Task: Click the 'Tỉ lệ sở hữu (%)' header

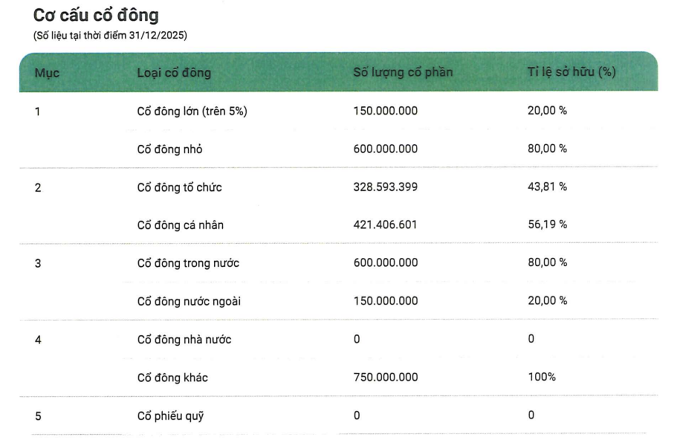Action: pos(571,72)
